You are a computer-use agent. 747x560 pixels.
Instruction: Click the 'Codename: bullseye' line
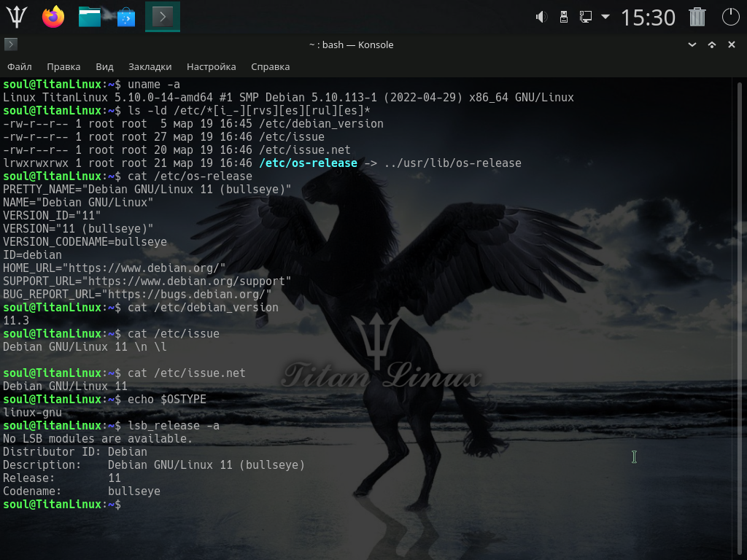(x=82, y=491)
